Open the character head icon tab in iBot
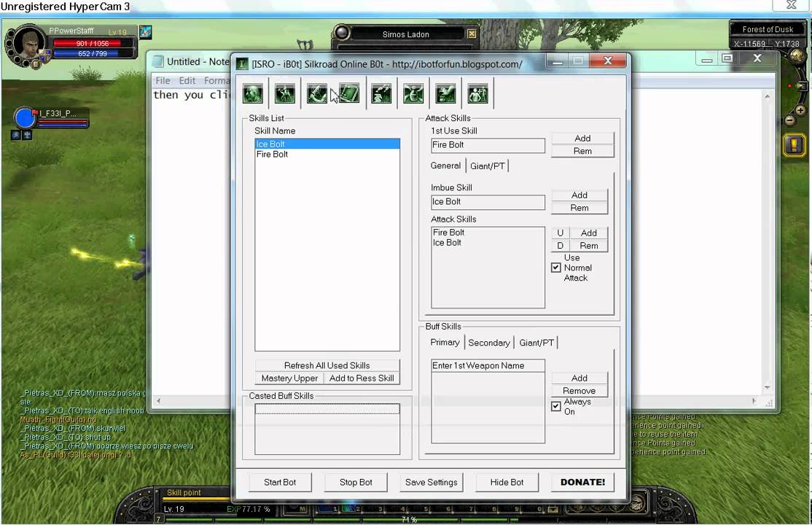Screen dimensions: 812x525 (x=253, y=94)
